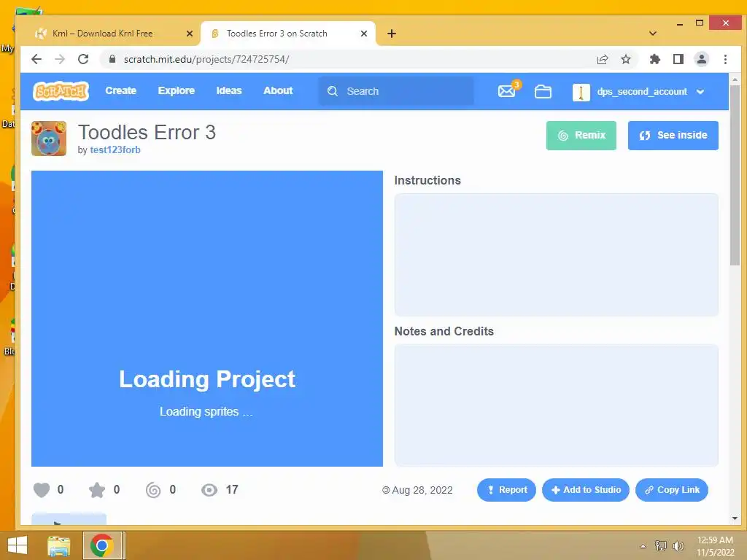
Task: Click the site lock icon
Action: pos(112,59)
